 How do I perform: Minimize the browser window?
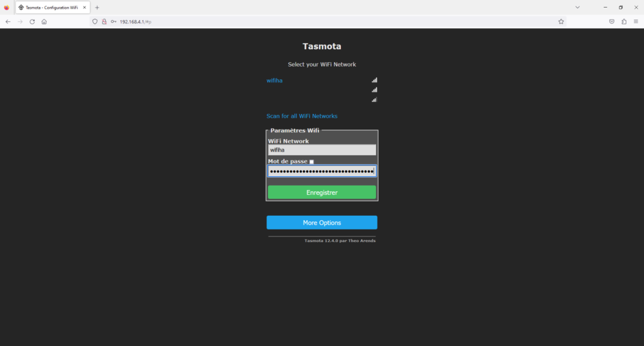[605, 8]
